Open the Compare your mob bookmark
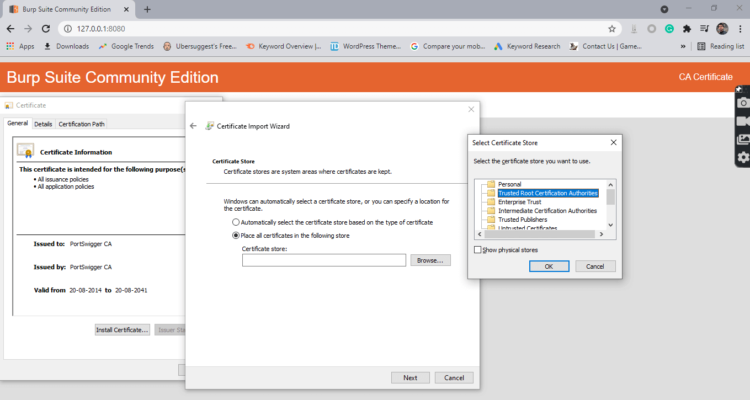 click(448, 46)
